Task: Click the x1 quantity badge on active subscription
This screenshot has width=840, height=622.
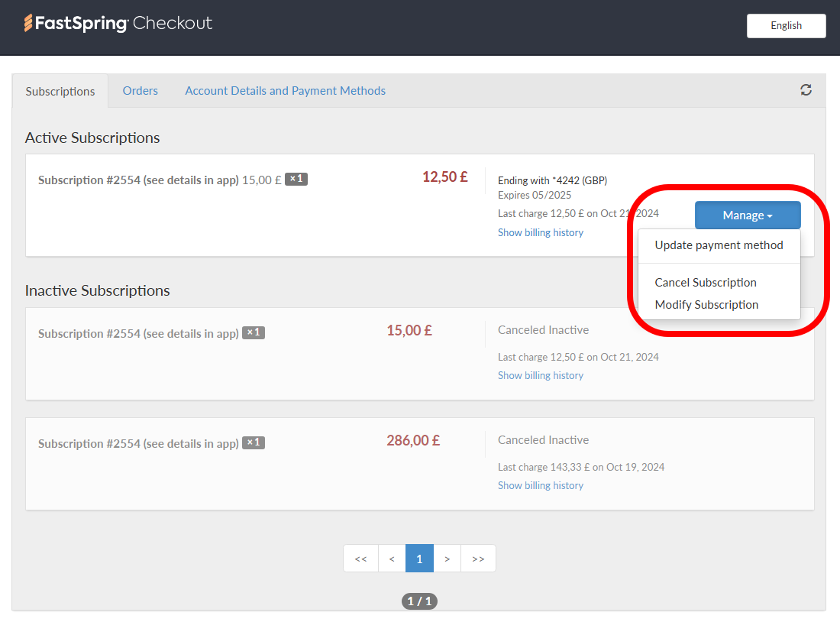Action: [x=296, y=179]
